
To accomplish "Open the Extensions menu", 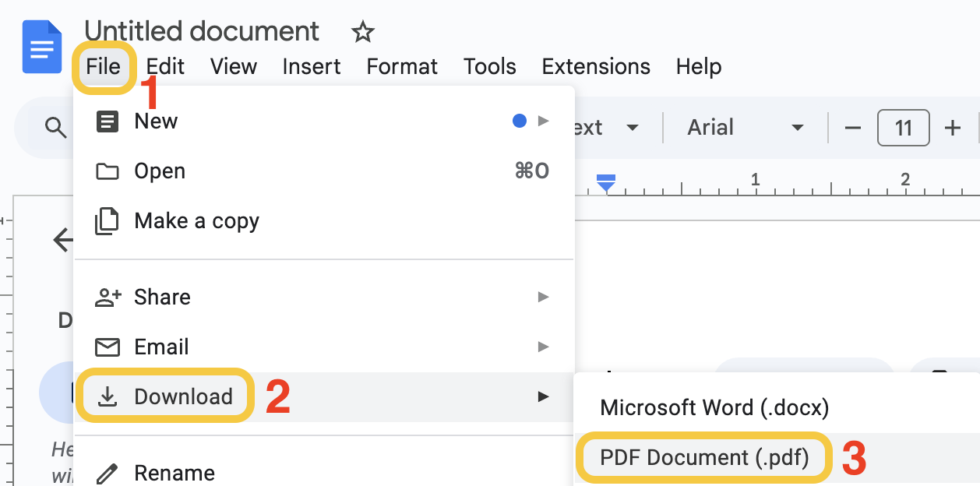I will pyautogui.click(x=596, y=67).
